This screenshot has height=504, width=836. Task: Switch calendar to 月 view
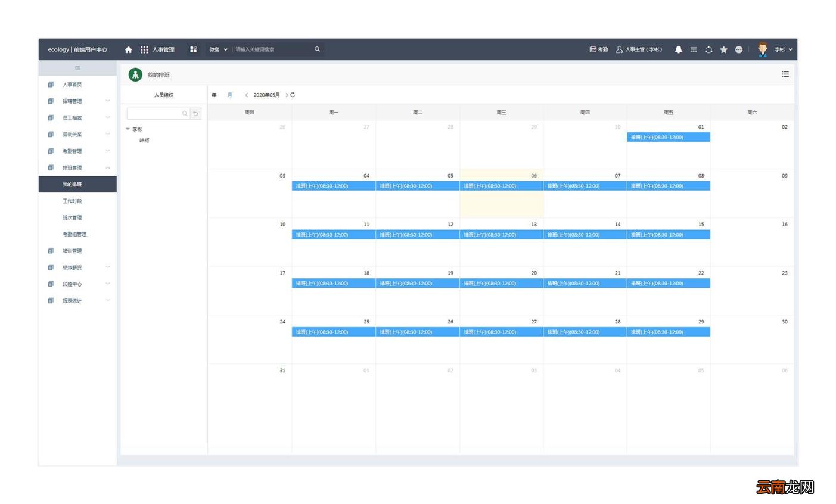click(x=229, y=95)
